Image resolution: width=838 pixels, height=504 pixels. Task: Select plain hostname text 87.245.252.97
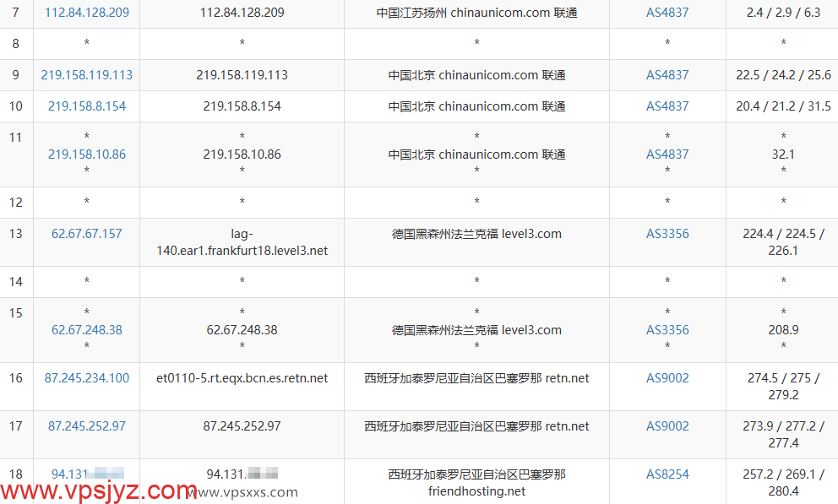(242, 426)
